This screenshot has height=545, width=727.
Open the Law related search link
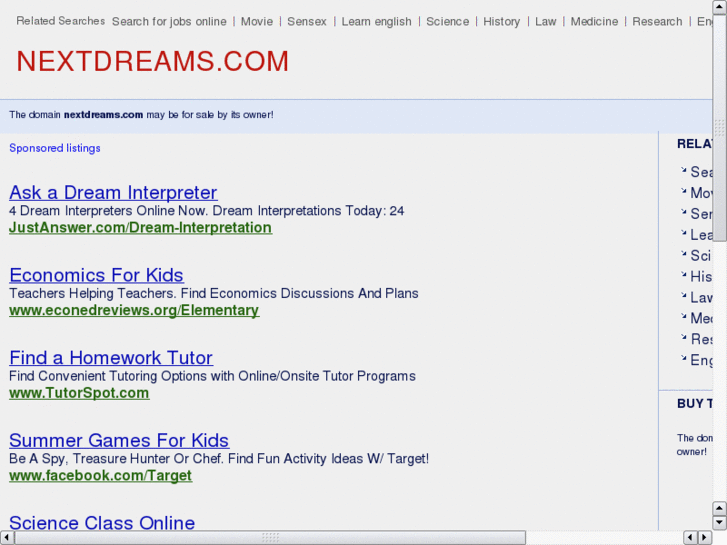point(546,22)
